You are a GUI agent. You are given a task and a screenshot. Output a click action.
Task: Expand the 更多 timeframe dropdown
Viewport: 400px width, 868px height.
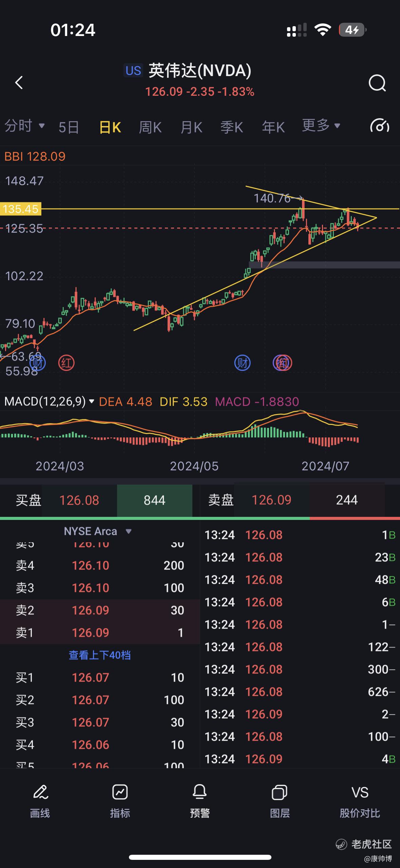[x=321, y=125]
